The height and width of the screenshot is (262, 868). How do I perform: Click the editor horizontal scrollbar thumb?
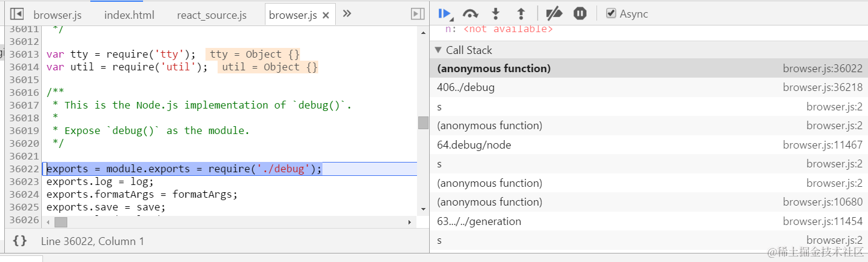(61, 223)
